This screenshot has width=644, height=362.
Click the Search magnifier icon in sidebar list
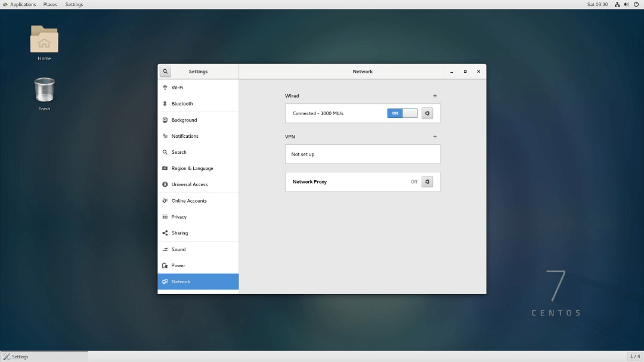tap(165, 152)
